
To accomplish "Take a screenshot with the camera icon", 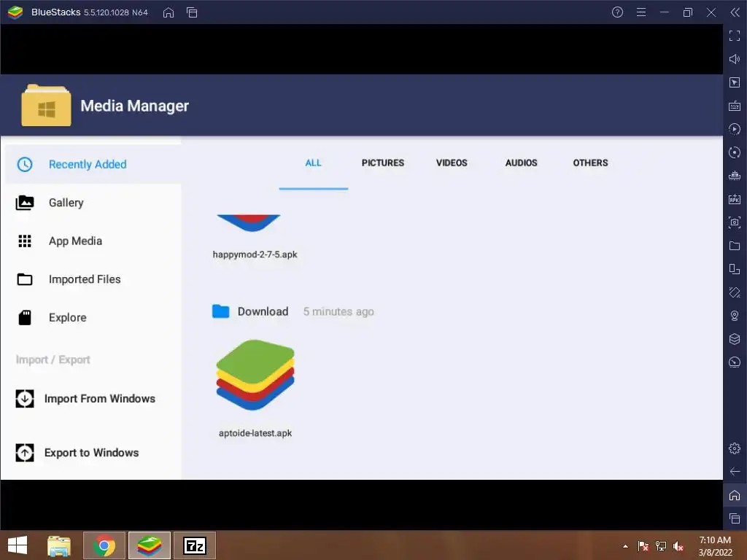I will coord(735,222).
